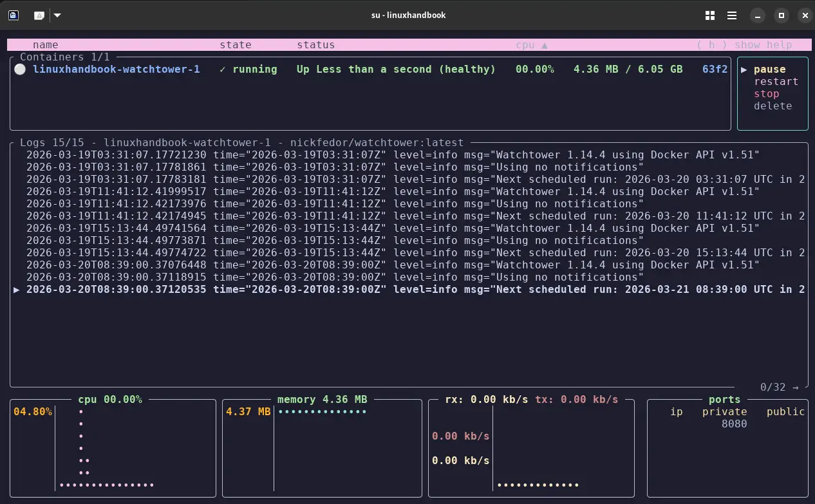Select restart from the container action menu
The image size is (815, 504).
point(776,81)
